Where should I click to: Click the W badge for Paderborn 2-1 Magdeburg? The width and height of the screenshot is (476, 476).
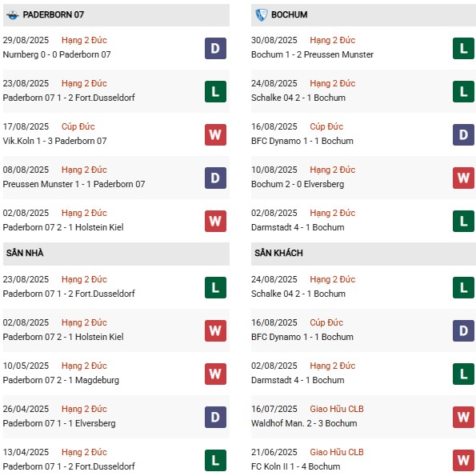215,374
